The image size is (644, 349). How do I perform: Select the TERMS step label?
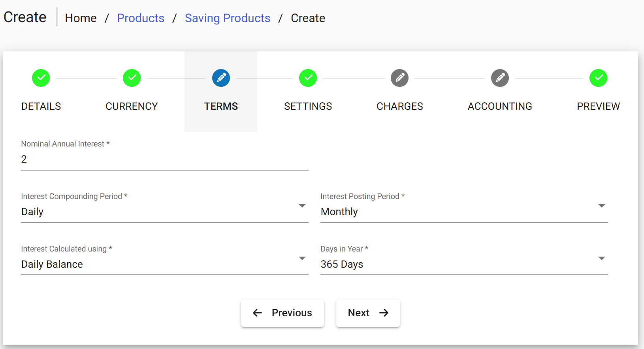click(221, 106)
